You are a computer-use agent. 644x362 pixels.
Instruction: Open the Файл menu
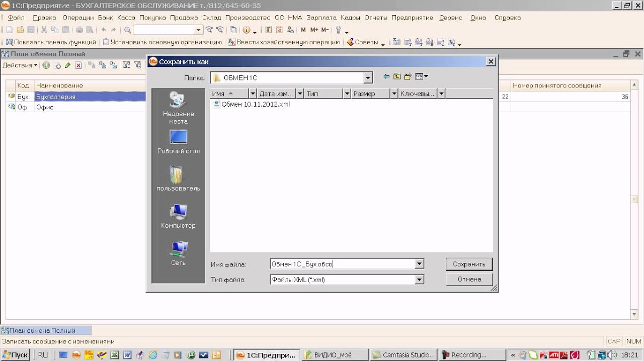16,18
